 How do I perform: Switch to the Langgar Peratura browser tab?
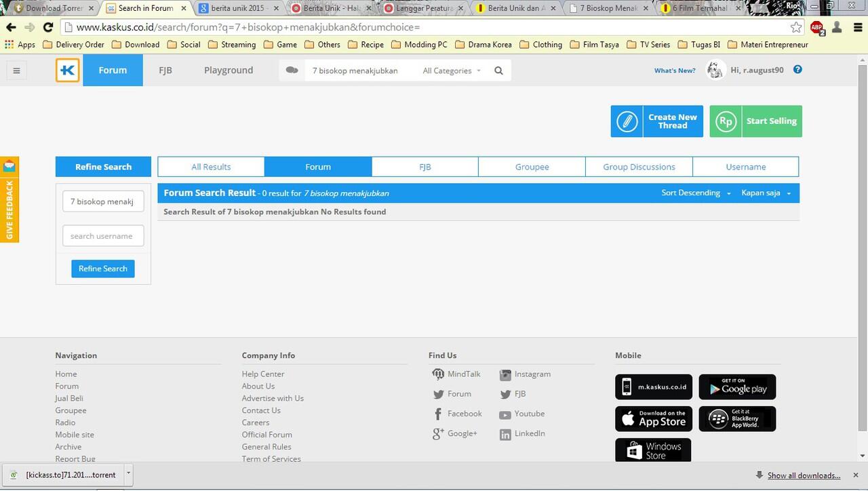pyautogui.click(x=425, y=8)
